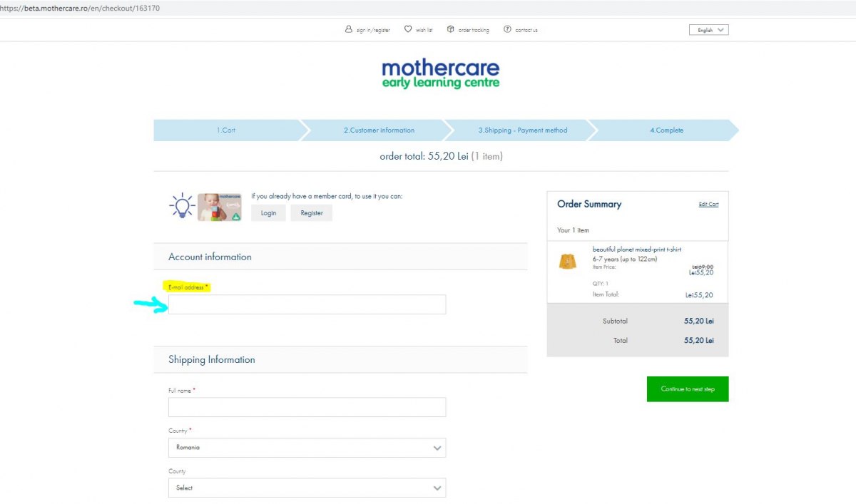The image size is (856, 504).
Task: Click the Continue to next step button
Action: 688,389
